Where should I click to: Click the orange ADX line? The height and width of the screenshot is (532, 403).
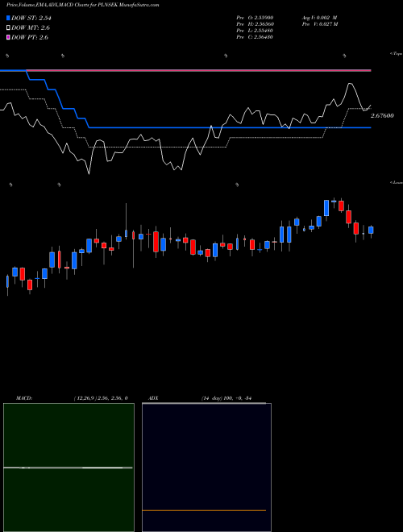[204, 510]
